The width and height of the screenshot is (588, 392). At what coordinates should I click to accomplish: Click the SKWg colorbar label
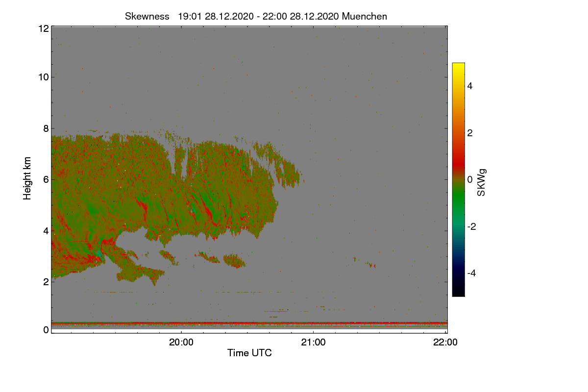pyautogui.click(x=482, y=183)
